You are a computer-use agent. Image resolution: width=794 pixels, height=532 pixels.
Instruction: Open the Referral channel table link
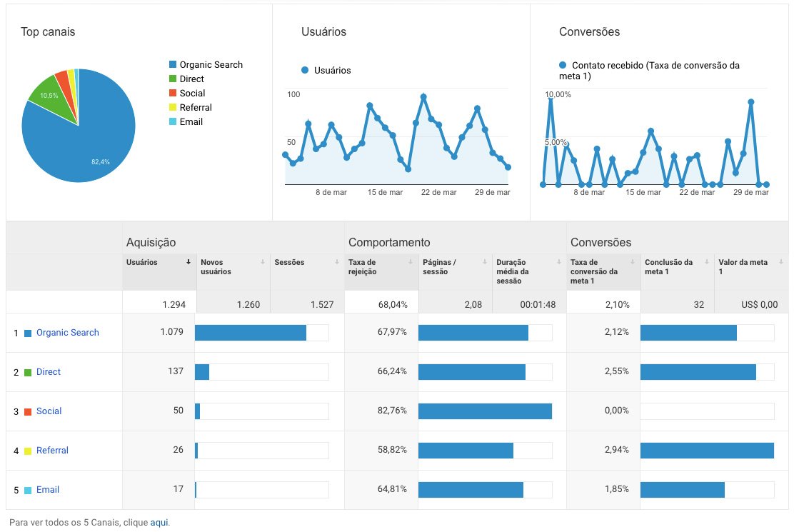pyautogui.click(x=53, y=451)
